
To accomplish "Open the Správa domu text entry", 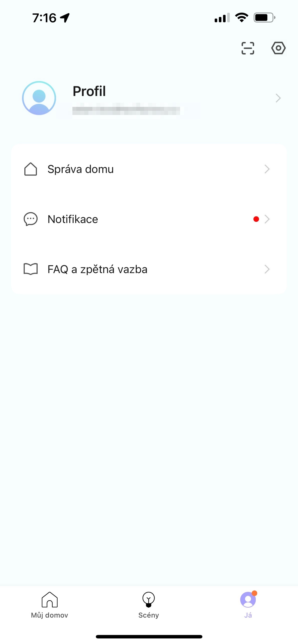I will coord(81,169).
